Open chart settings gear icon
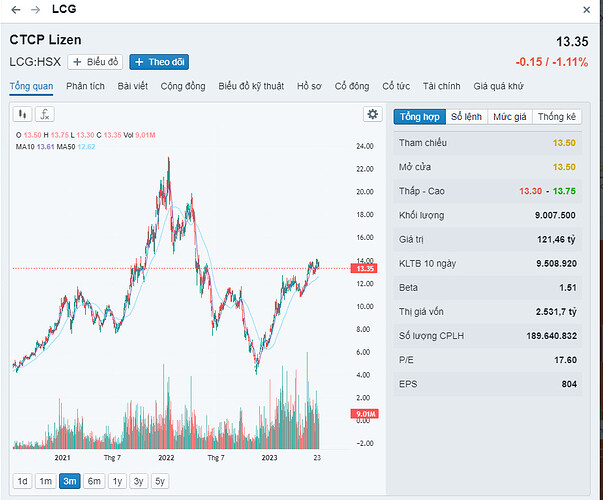Image resolution: width=603 pixels, height=500 pixels. pyautogui.click(x=373, y=115)
